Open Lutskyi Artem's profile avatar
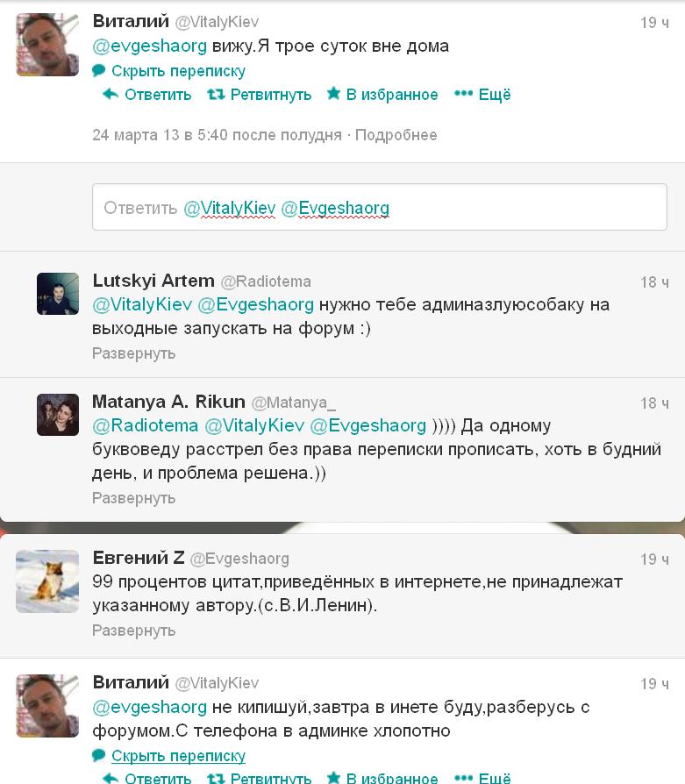 [x=58, y=294]
